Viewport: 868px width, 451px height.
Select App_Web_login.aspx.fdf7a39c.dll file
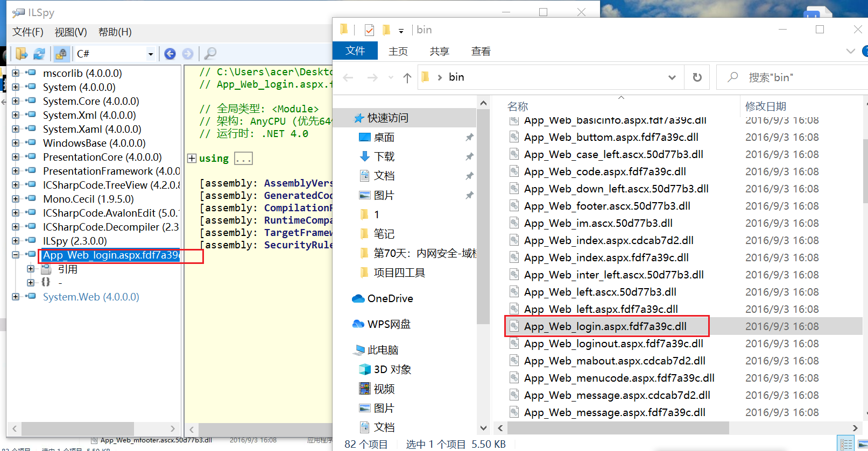pos(605,326)
